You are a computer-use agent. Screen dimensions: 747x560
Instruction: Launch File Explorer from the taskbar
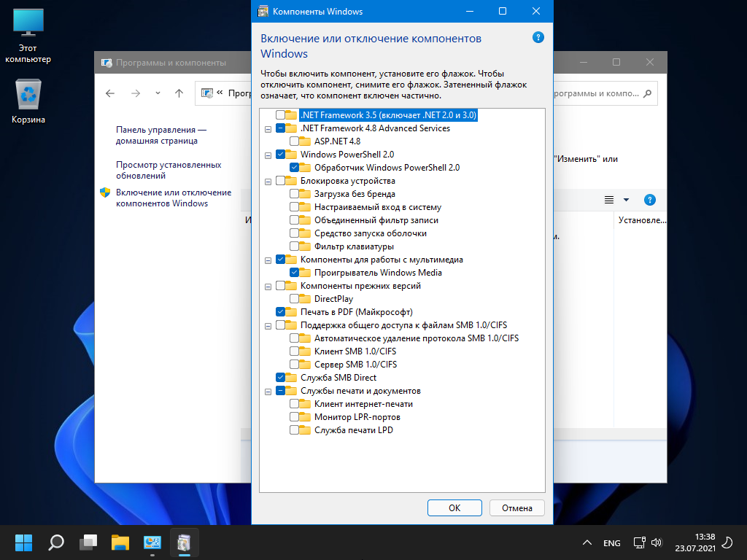(x=120, y=542)
